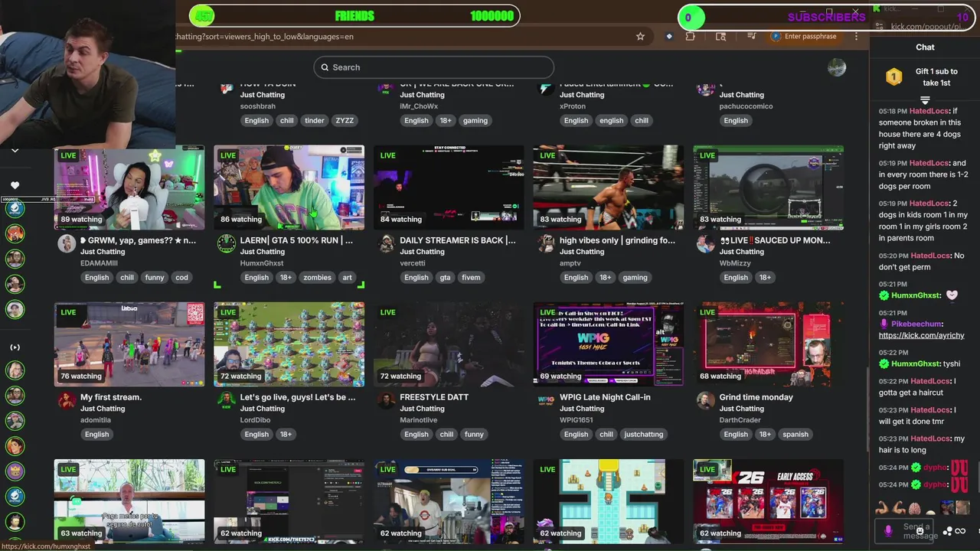Open the vercetti stream thumbnail with 84 watching

pos(449,187)
